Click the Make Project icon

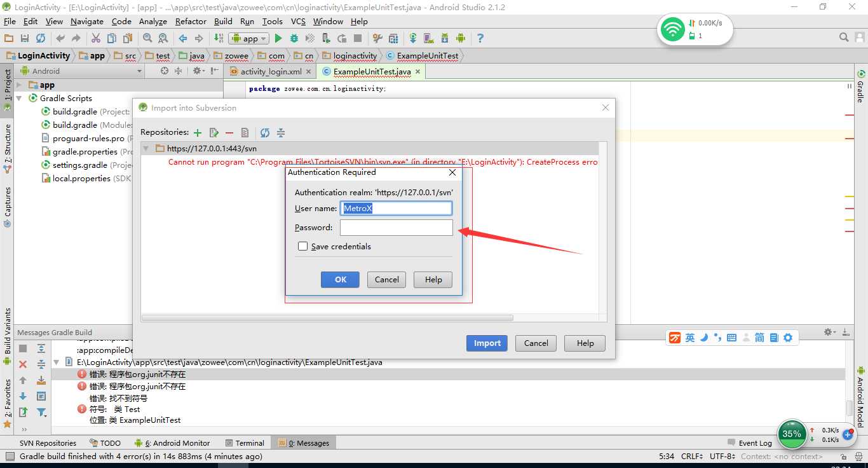click(x=219, y=38)
